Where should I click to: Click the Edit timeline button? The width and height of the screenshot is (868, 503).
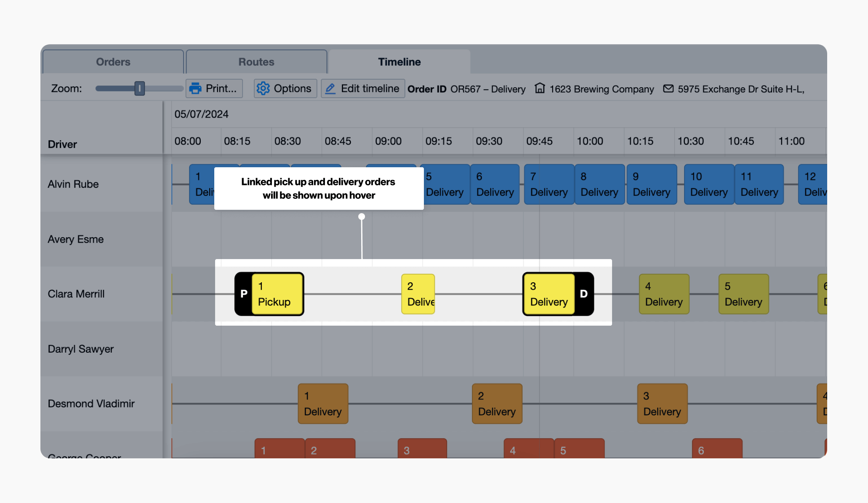coord(363,88)
